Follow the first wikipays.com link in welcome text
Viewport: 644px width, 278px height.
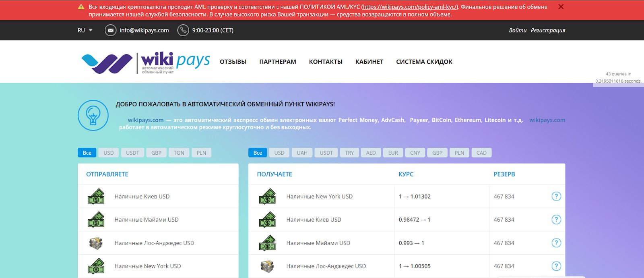click(x=146, y=120)
